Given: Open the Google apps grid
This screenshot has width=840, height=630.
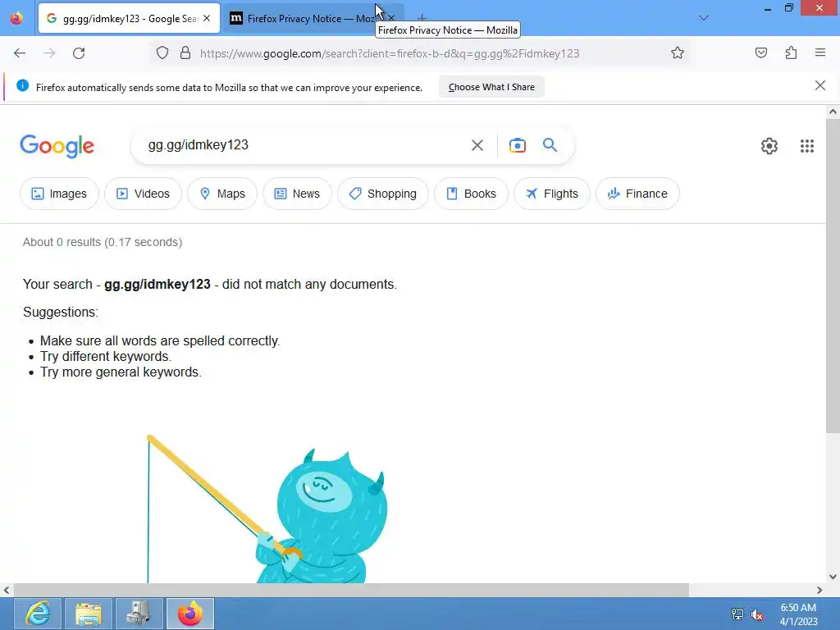Looking at the screenshot, I should (x=807, y=146).
